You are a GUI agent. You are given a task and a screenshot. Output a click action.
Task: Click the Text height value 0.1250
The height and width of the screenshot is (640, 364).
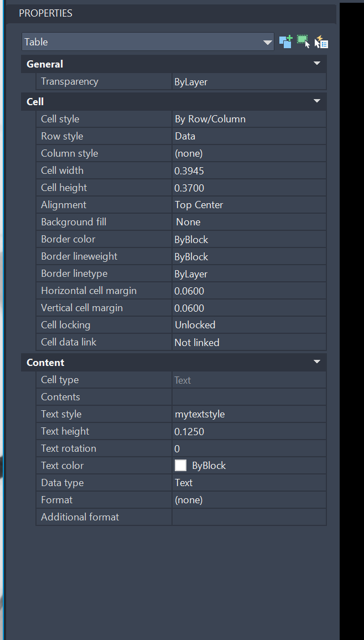coord(249,431)
